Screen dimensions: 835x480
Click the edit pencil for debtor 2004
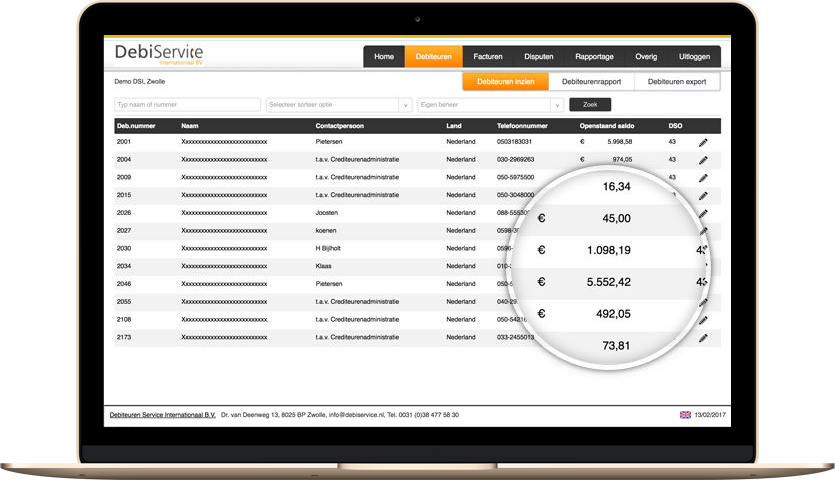tap(702, 160)
